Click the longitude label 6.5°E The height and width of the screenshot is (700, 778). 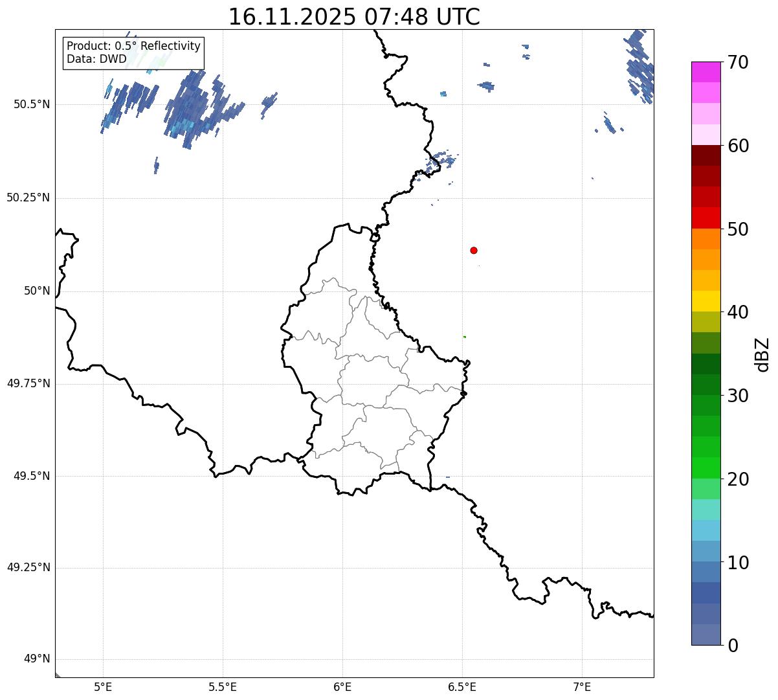[x=462, y=686]
